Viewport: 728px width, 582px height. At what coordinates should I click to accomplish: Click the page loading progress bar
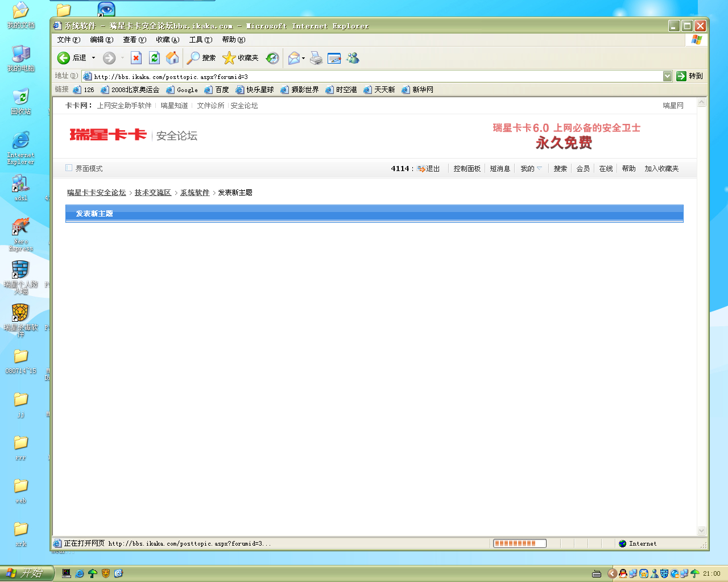pos(520,543)
